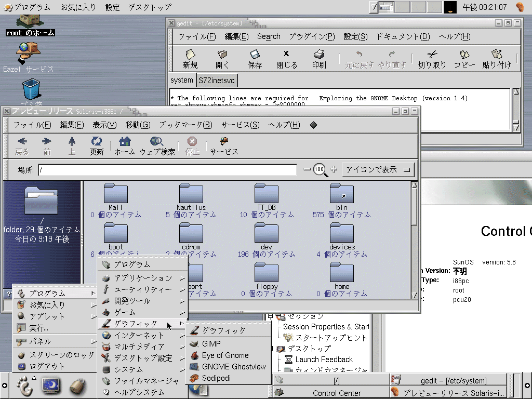532x399 pixels.
Task: Open the TT_DB folder icon
Action: pyautogui.click(x=267, y=193)
